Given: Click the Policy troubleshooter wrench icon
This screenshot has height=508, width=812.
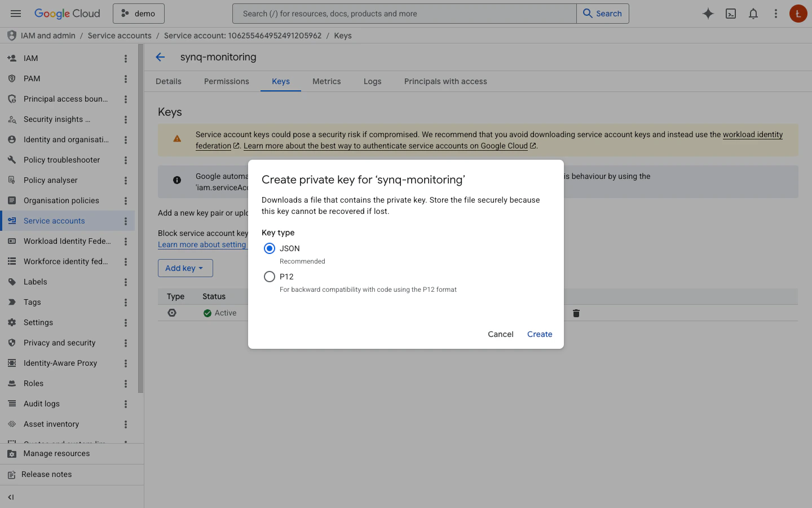Looking at the screenshot, I should coord(12,160).
